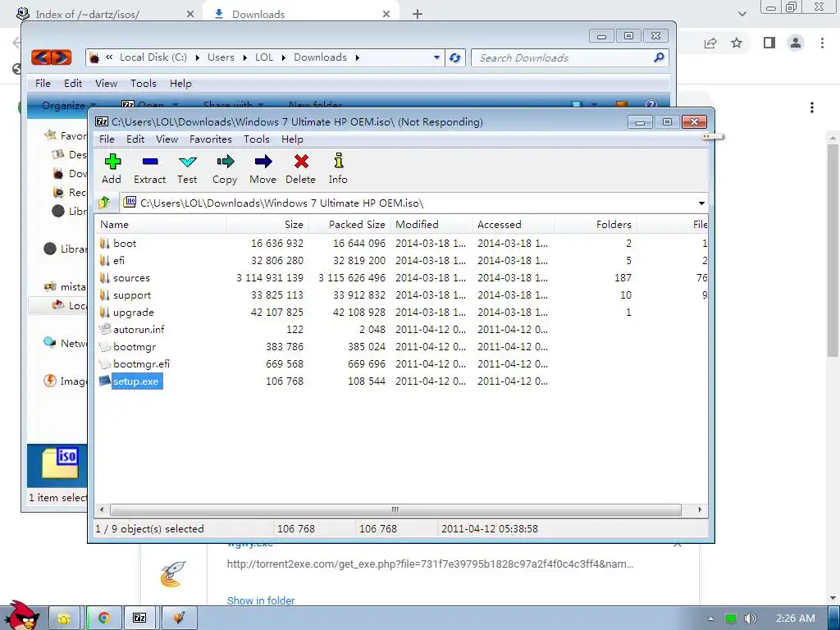Click the Explorer back/forward navigation arrows
The width and height of the screenshot is (840, 630).
click(x=52, y=57)
